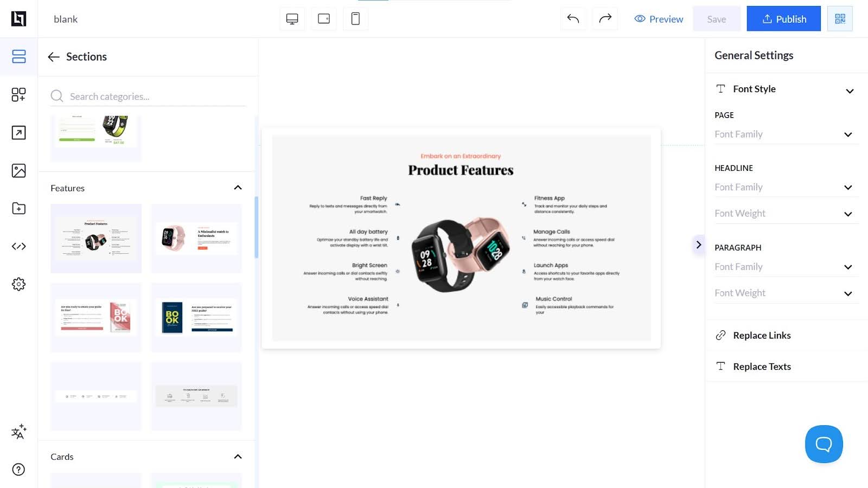Viewport: 868px width, 488px height.
Task: Collapse the Features category
Action: tap(238, 188)
